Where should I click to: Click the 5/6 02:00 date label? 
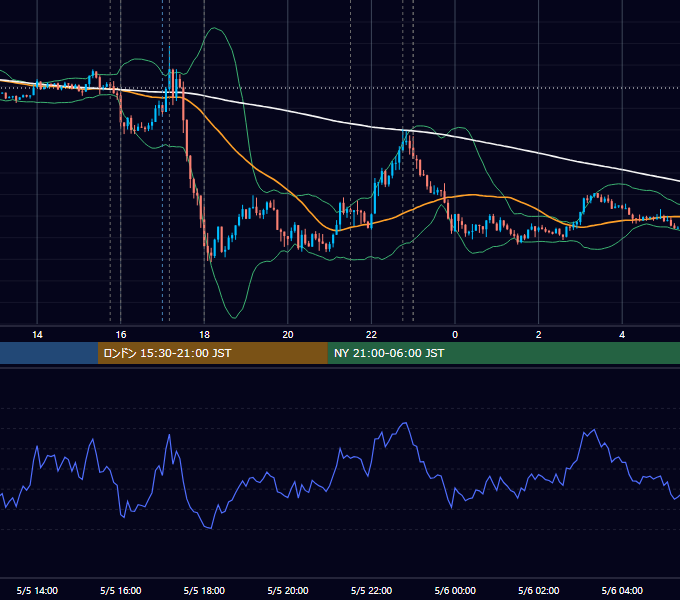[539, 590]
